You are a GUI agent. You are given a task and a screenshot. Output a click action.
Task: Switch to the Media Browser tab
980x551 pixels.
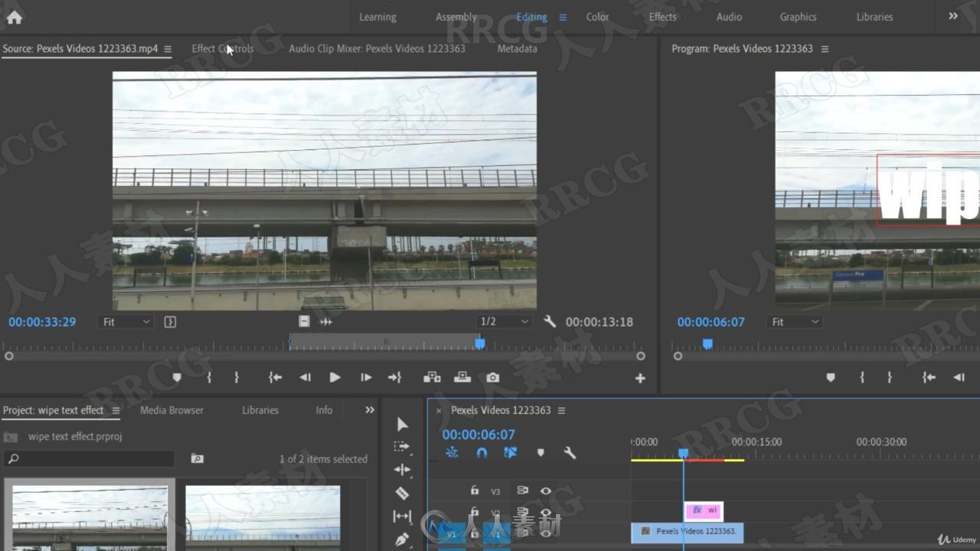click(x=171, y=410)
